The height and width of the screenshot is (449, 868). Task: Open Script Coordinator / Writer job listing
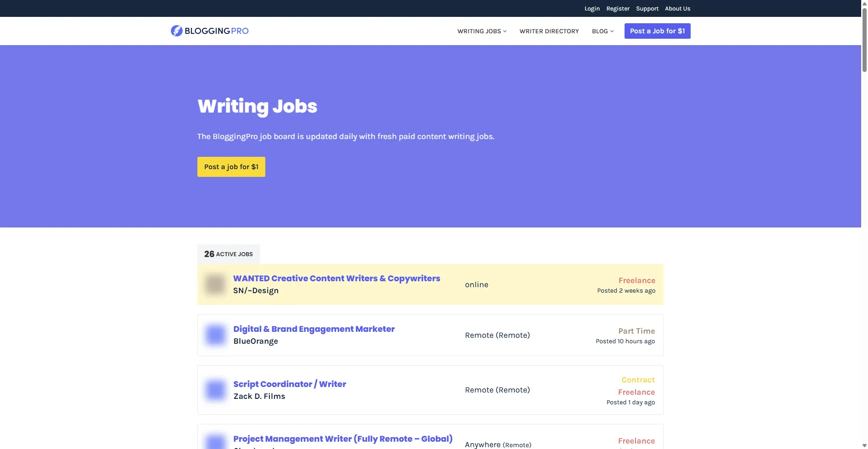click(290, 384)
